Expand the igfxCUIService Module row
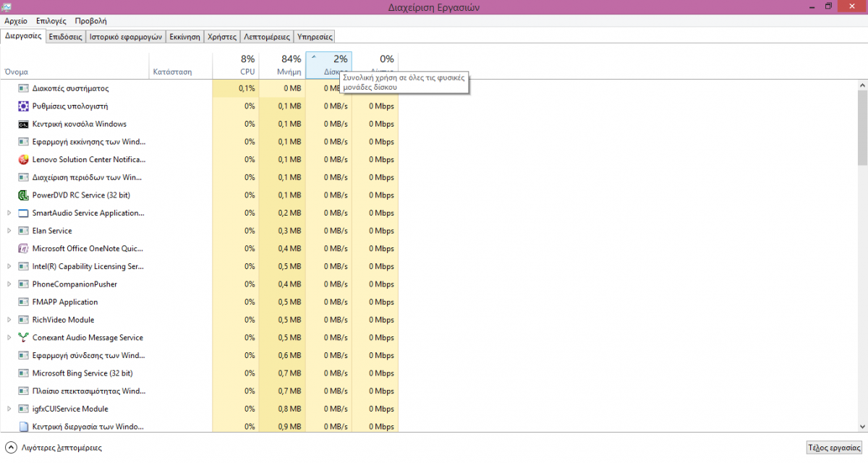This screenshot has height=463, width=868. click(x=9, y=409)
